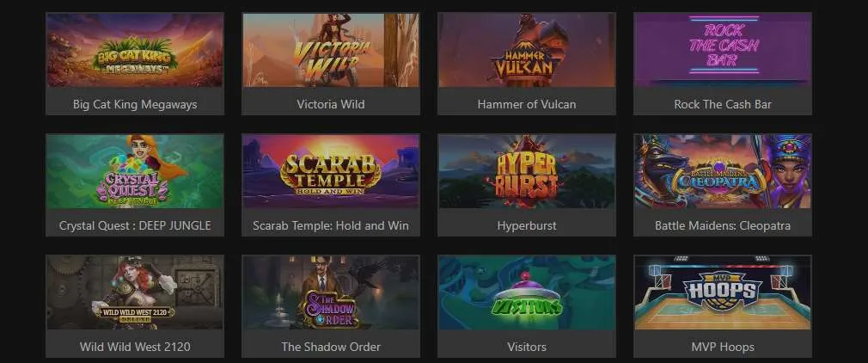Viewport: 868px width, 363px height.
Task: Click the 'Hyperburst' title caption
Action: coord(527,225)
